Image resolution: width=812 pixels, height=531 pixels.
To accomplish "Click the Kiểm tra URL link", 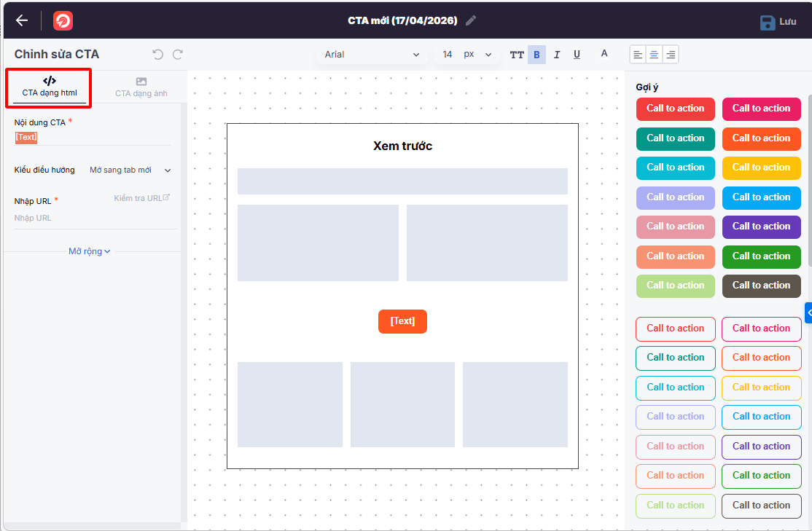I will 141,198.
